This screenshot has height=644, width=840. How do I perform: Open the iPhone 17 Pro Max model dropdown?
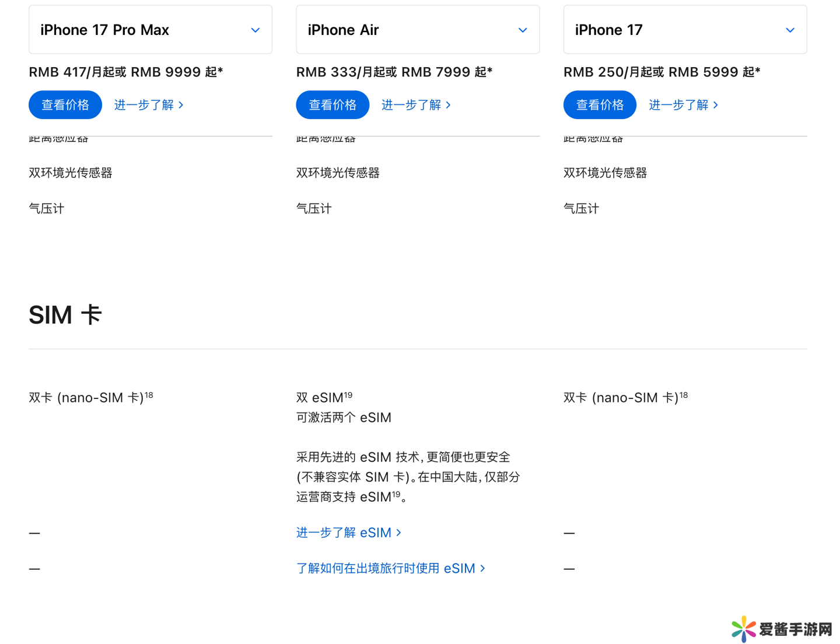[150, 30]
